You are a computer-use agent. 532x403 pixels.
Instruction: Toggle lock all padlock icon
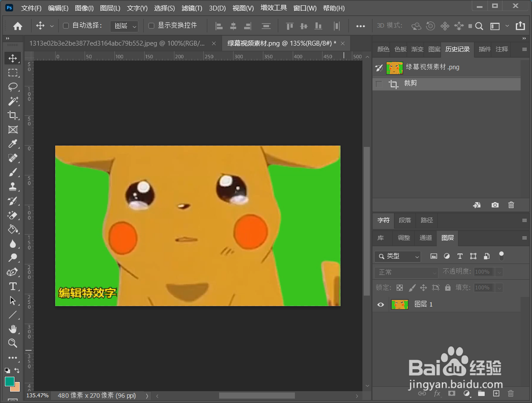[447, 288]
